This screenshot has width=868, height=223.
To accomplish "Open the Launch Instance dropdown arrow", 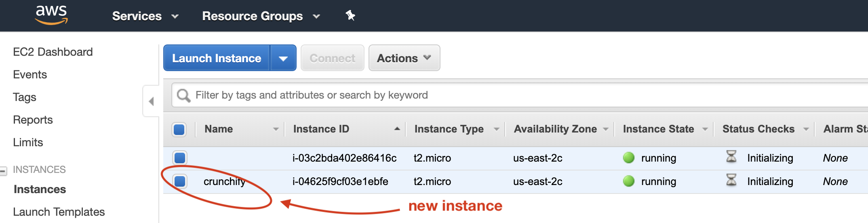I will 283,58.
